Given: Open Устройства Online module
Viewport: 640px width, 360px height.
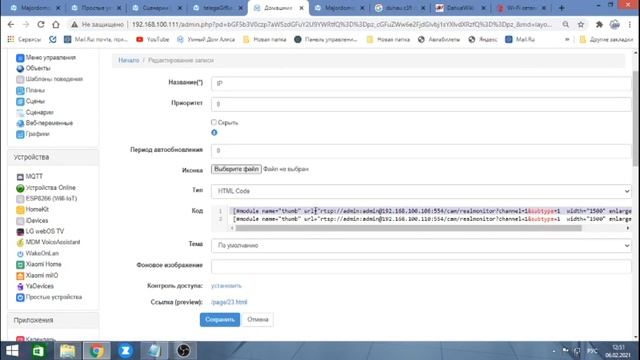Looking at the screenshot, I should click(46, 188).
